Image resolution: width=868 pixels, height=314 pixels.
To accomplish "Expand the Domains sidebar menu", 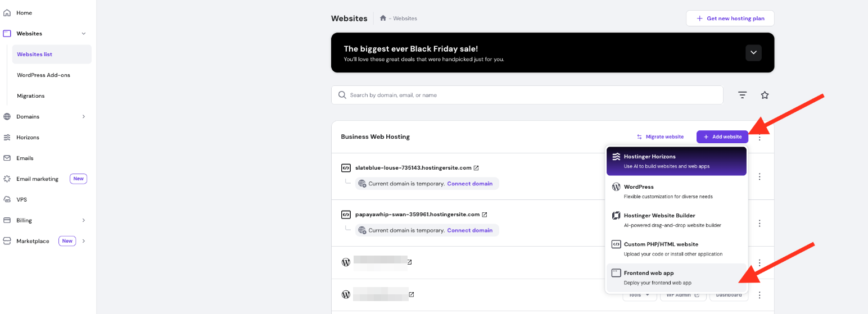I will point(84,117).
